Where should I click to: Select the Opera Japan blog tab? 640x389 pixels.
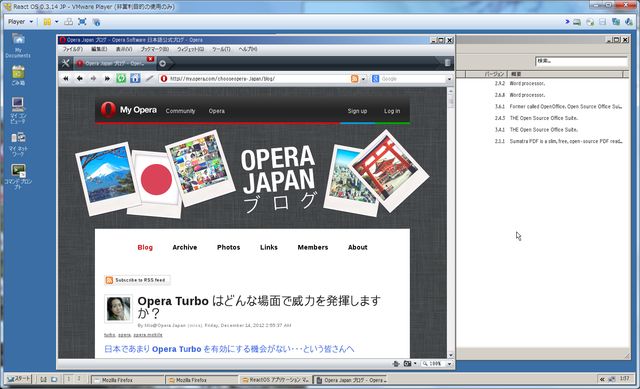pos(111,64)
